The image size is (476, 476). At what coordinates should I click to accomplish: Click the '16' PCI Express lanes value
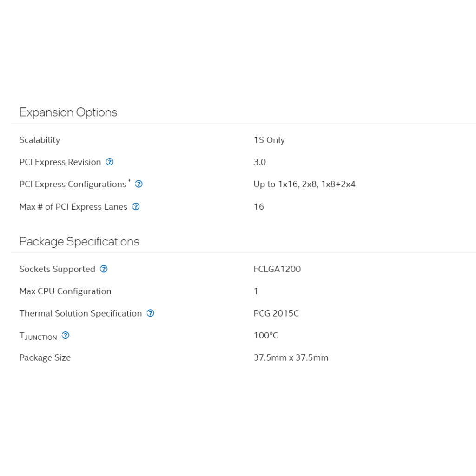point(258,206)
